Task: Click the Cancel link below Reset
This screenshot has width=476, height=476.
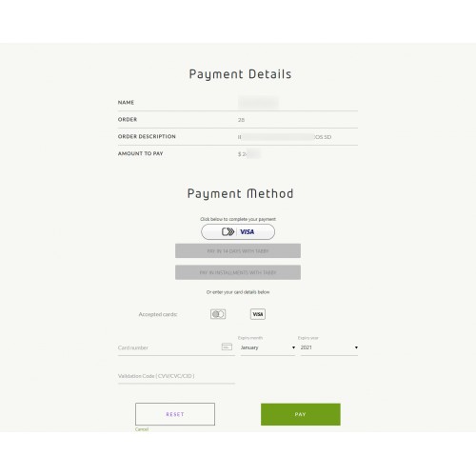Action: click(x=142, y=429)
